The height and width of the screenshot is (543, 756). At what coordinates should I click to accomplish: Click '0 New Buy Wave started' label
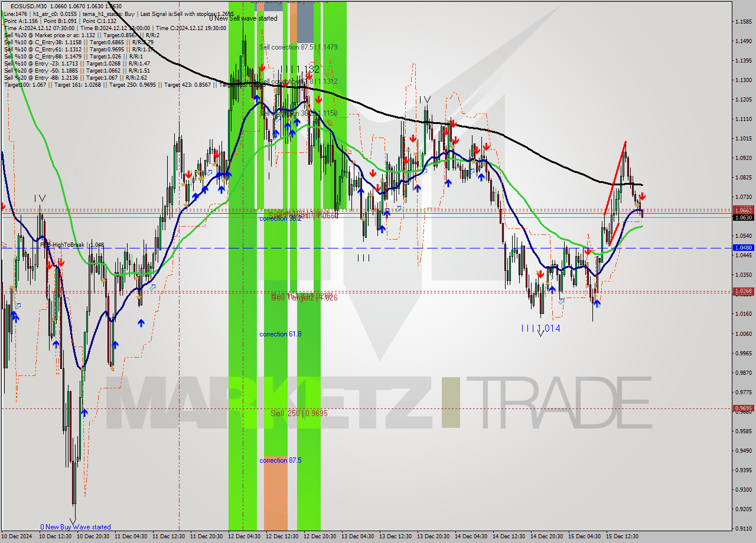click(x=76, y=527)
